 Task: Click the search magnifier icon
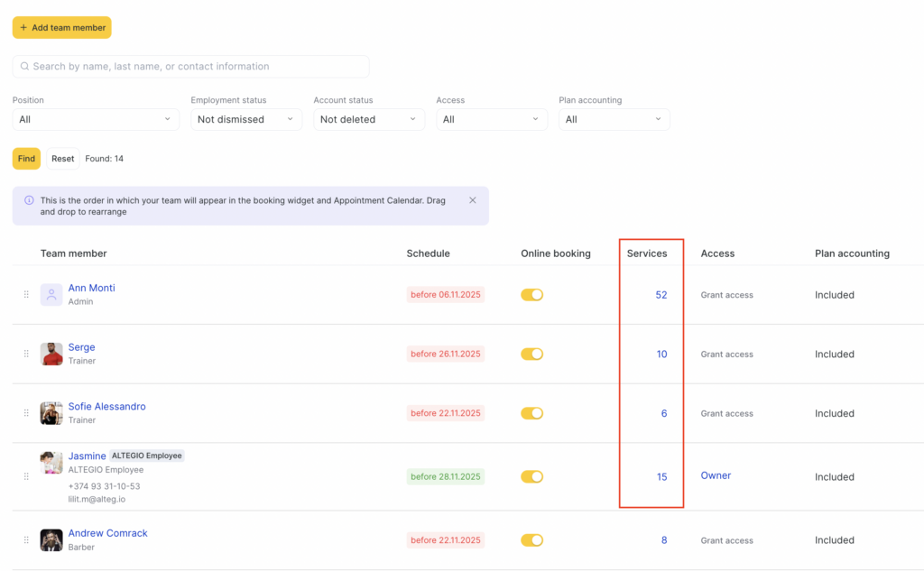[23, 67]
